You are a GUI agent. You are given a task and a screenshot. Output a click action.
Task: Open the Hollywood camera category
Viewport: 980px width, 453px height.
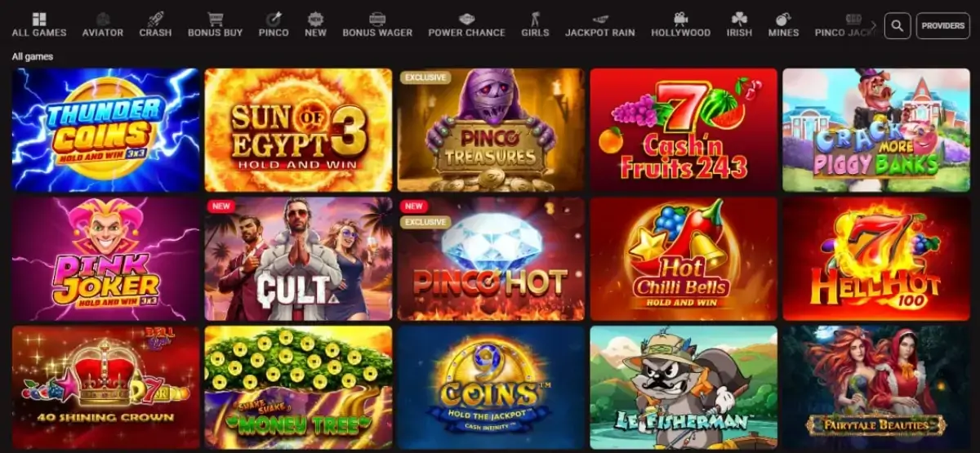coord(680,25)
